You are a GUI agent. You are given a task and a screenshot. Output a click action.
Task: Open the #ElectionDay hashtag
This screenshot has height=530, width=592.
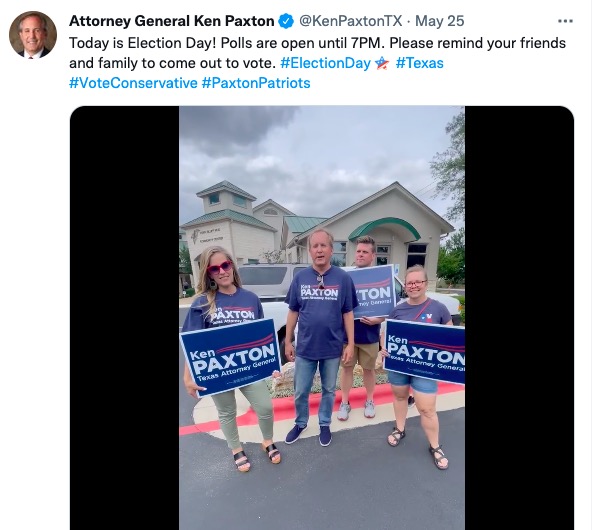pyautogui.click(x=325, y=63)
